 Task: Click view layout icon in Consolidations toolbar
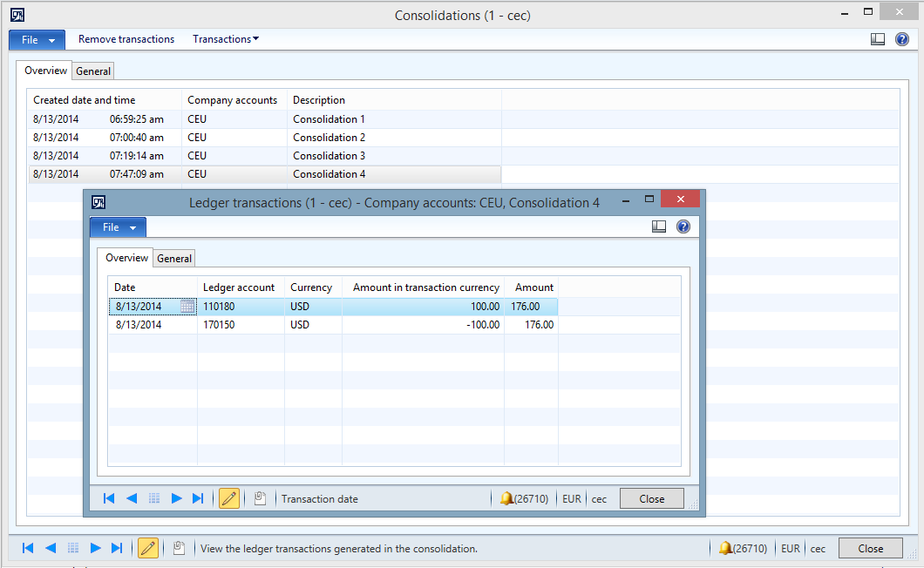pos(879,39)
